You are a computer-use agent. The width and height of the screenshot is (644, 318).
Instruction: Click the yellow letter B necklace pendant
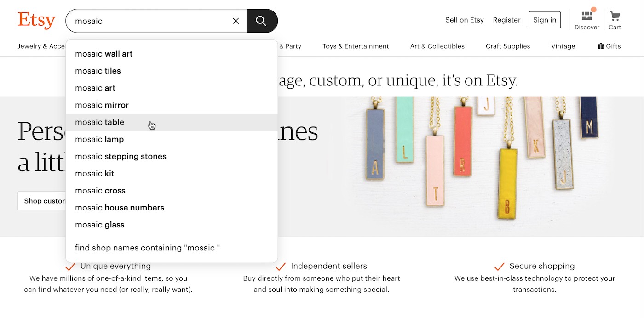click(507, 184)
